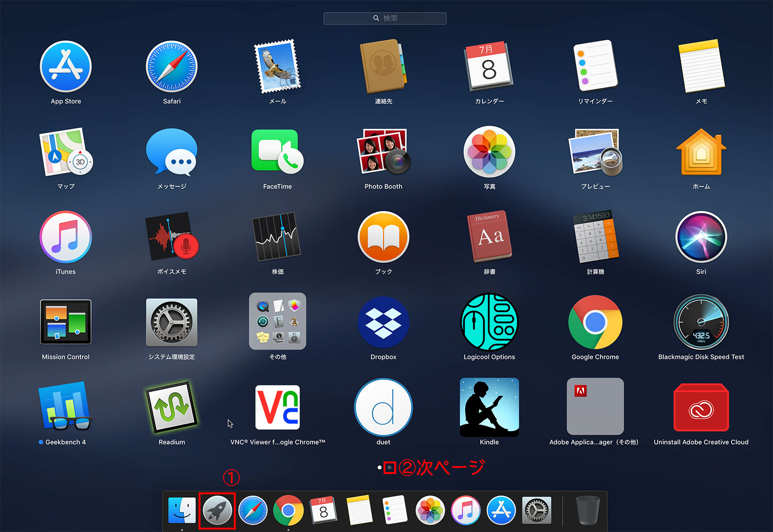Open Blackmagic Disk Speed Test
This screenshot has width=773, height=532.
pos(701,322)
